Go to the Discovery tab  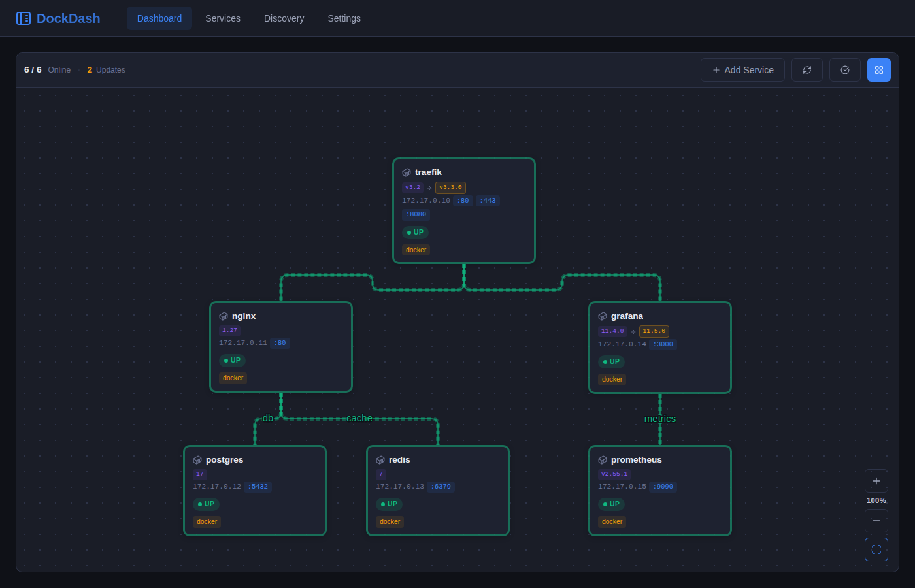click(284, 18)
